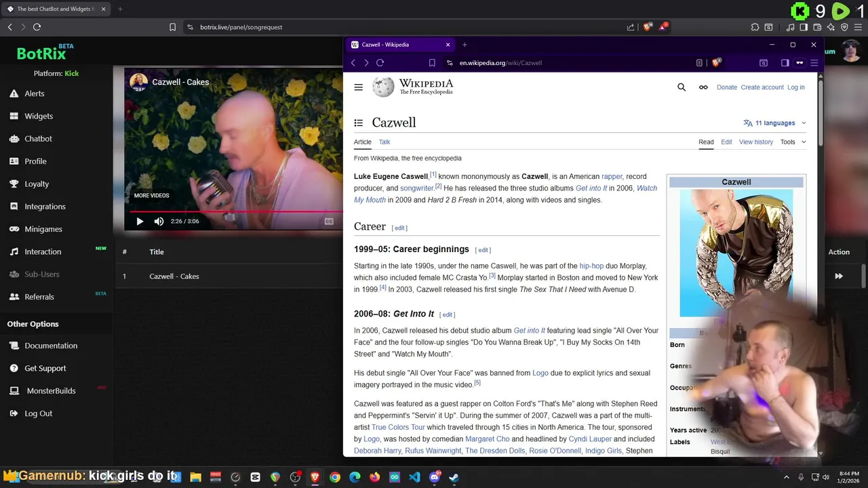Image resolution: width=868 pixels, height=488 pixels.
Task: Open the View history tab
Action: click(x=756, y=142)
